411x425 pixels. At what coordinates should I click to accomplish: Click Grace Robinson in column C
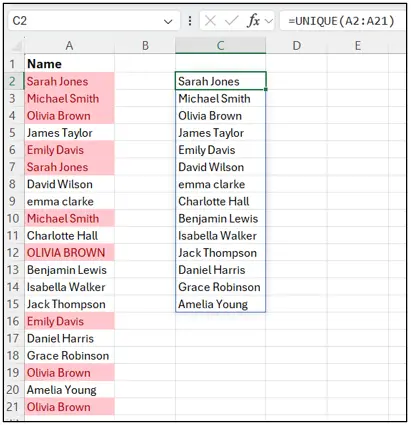tap(220, 287)
